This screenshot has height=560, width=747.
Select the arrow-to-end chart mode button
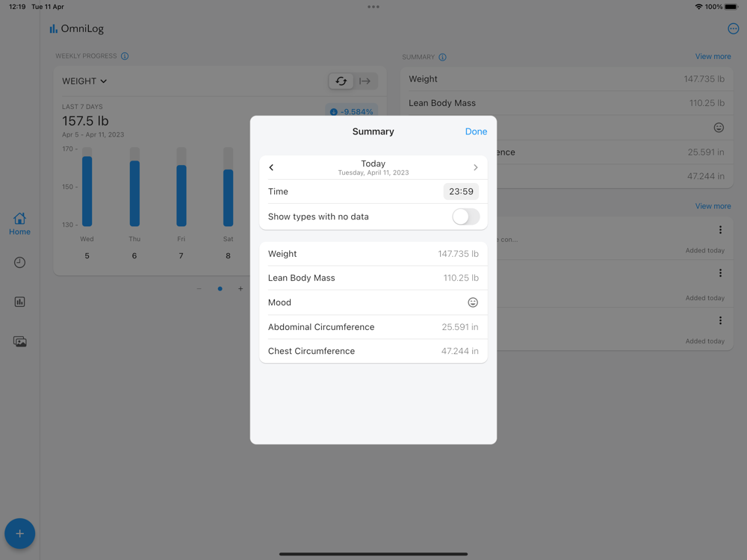click(365, 81)
